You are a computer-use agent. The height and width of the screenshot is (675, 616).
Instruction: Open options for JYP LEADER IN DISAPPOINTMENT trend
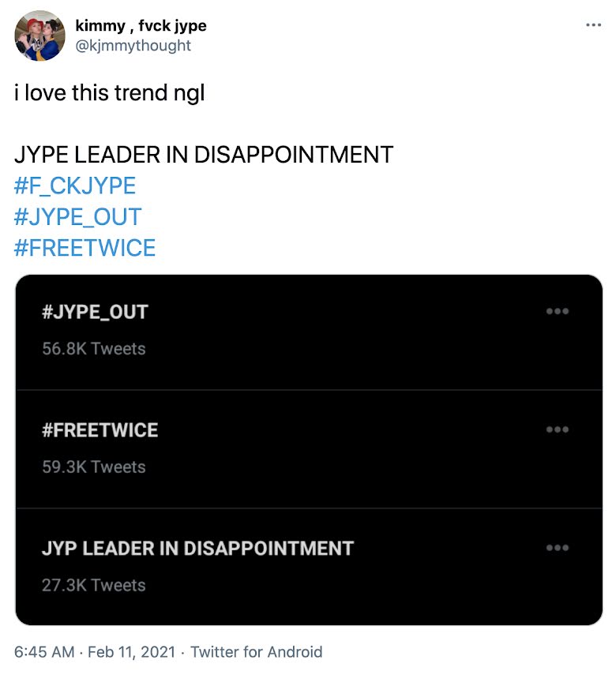558,548
